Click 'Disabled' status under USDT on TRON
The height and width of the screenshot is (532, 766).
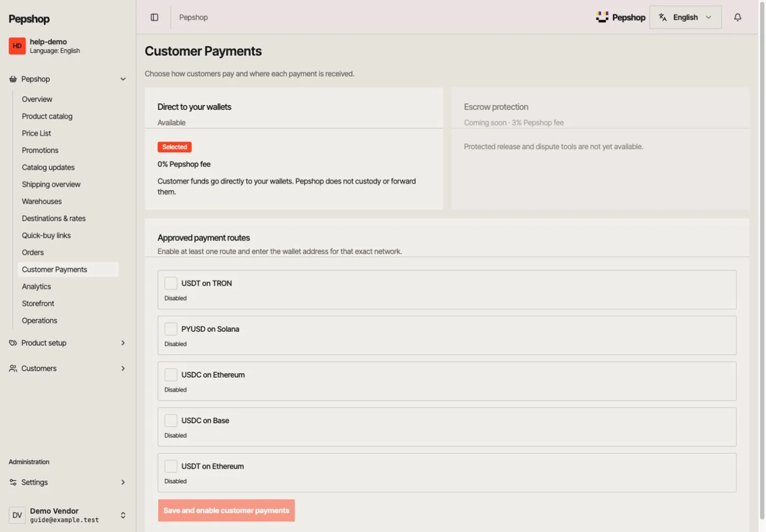(176, 298)
